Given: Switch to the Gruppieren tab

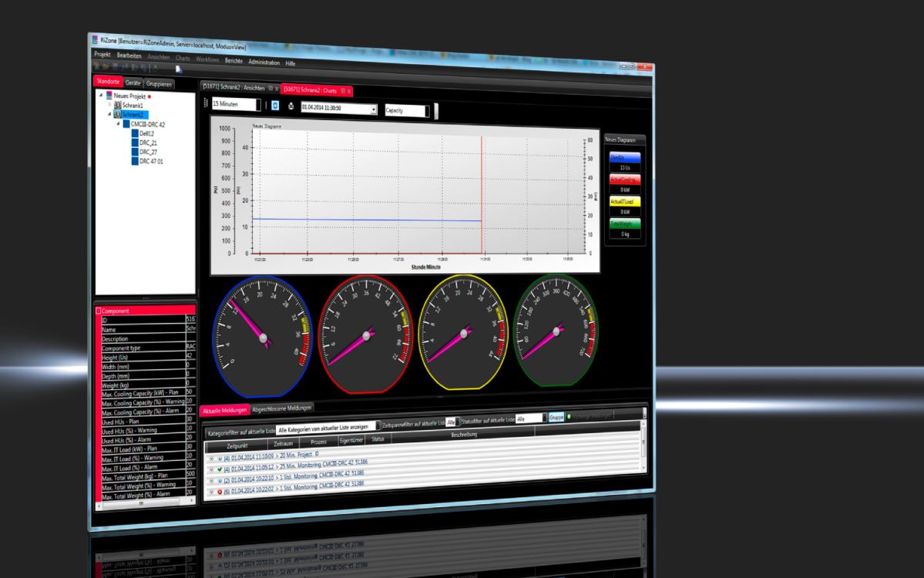Looking at the screenshot, I should click(159, 84).
